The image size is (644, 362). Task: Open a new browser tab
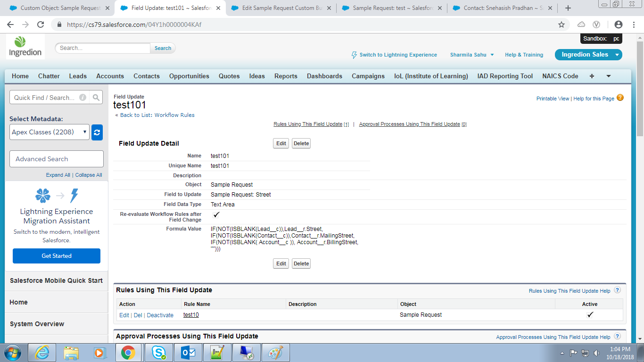point(568,8)
